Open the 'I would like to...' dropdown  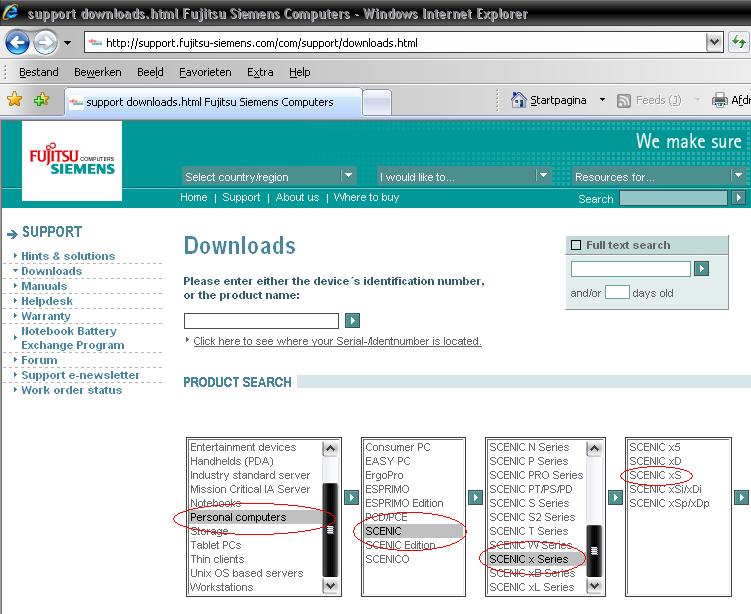point(464,177)
